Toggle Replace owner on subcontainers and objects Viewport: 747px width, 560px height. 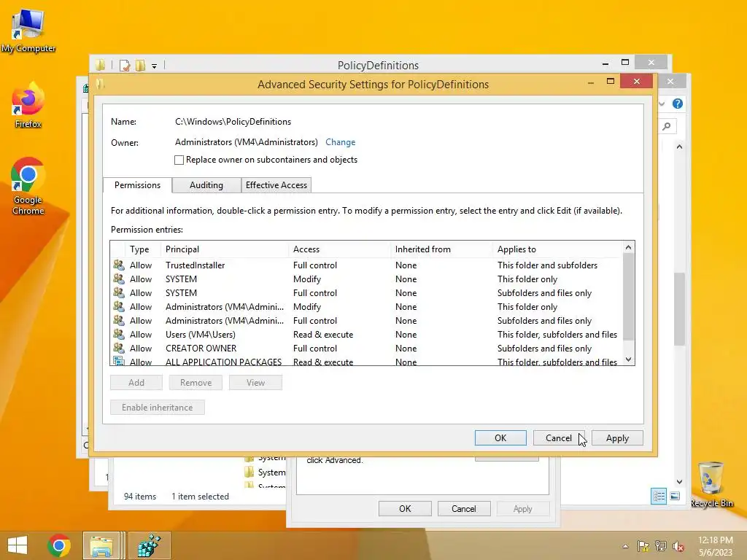(179, 160)
